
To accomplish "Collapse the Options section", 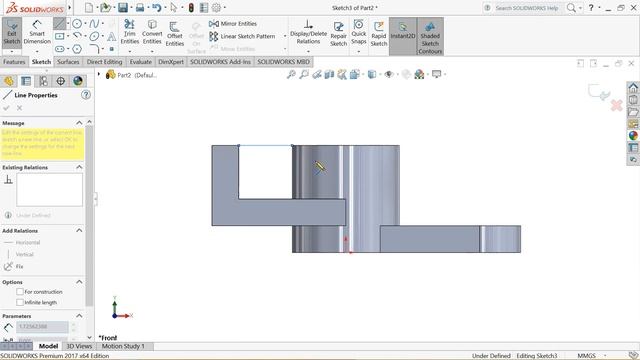I will click(79, 282).
